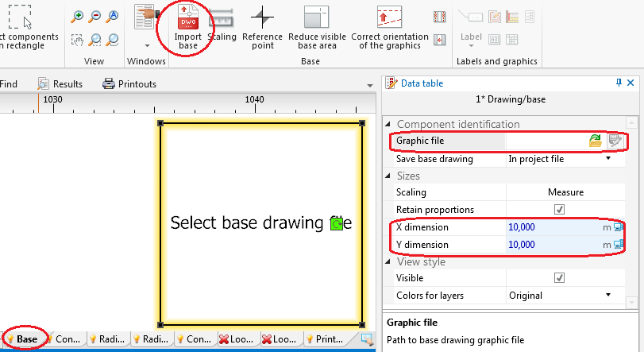This screenshot has height=352, width=644.
Task: Open the Windows panel list icon
Action: tap(146, 17)
